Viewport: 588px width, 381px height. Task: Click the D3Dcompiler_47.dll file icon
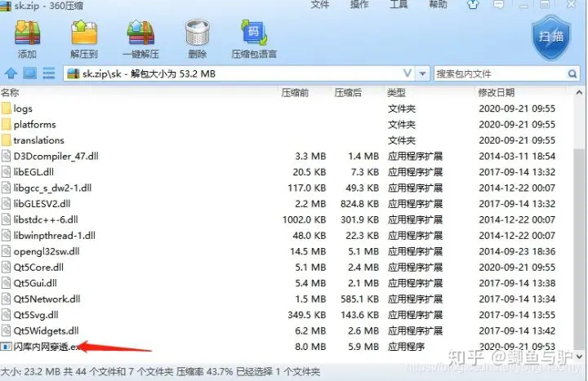[x=7, y=156]
